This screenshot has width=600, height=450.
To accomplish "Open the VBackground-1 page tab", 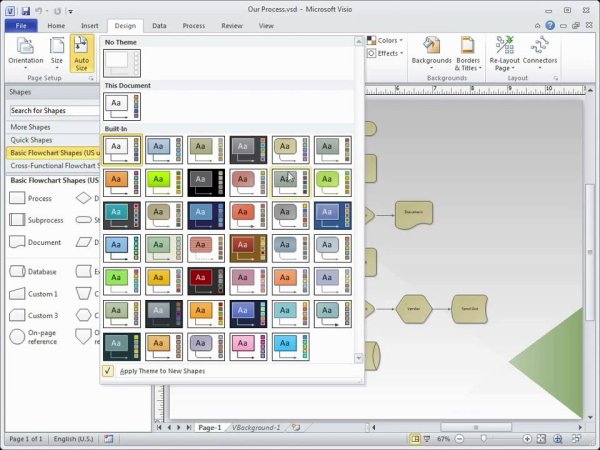I will (256, 428).
